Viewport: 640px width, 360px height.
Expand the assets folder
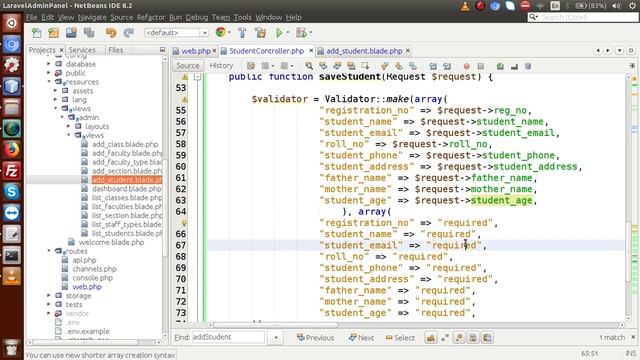[x=56, y=91]
